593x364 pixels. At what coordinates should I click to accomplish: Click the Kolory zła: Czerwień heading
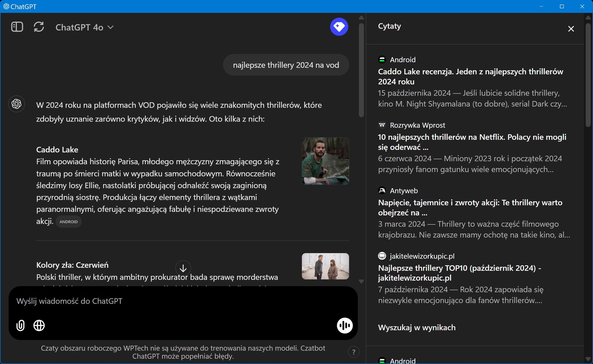[x=72, y=265]
